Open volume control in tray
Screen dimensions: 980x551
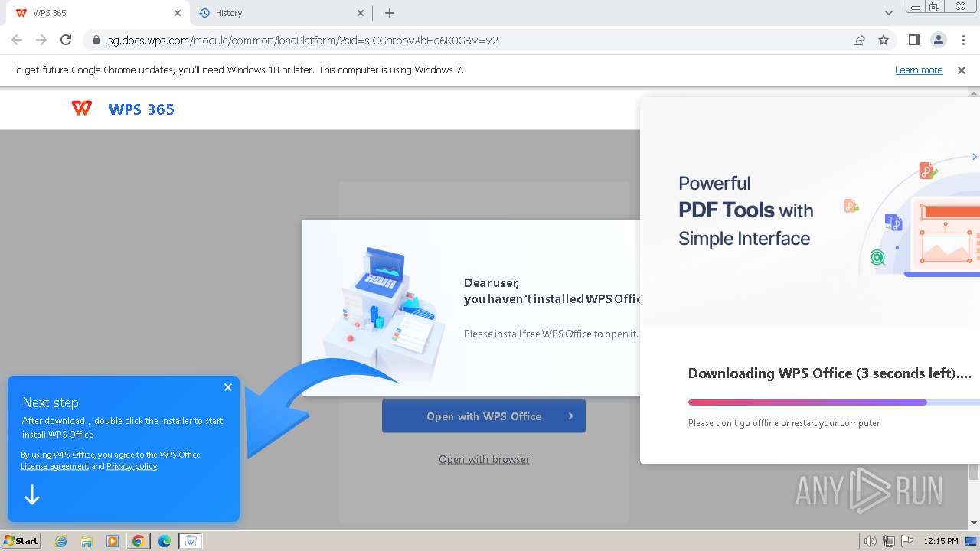point(871,541)
